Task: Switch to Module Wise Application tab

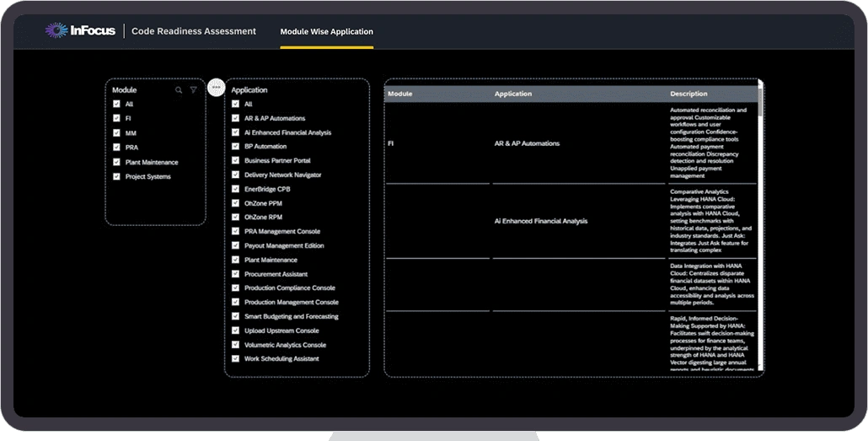Action: pos(326,32)
